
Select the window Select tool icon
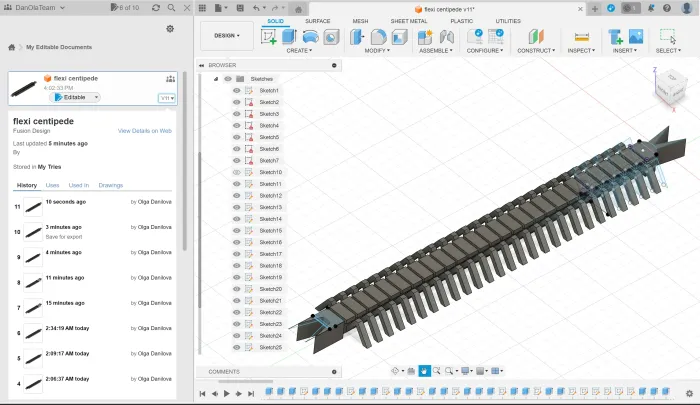668,36
